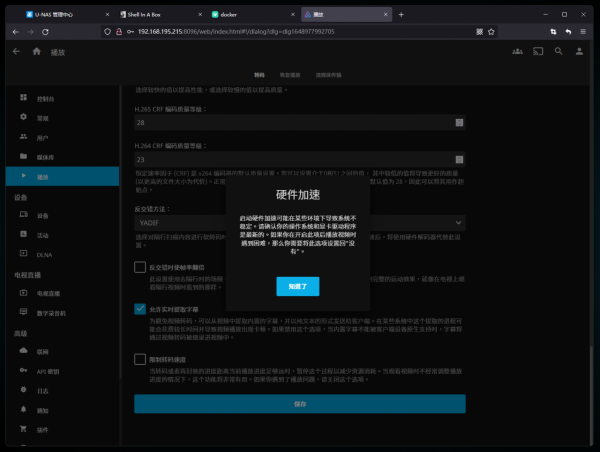Toggle the 反交错时使帧率翻倍 checkbox
600x452 pixels.
(140, 267)
